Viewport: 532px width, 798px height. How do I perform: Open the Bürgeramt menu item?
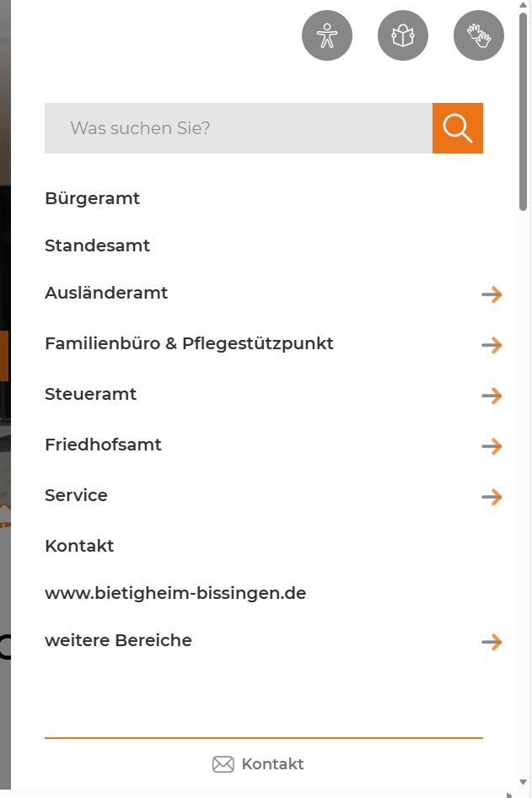click(92, 198)
